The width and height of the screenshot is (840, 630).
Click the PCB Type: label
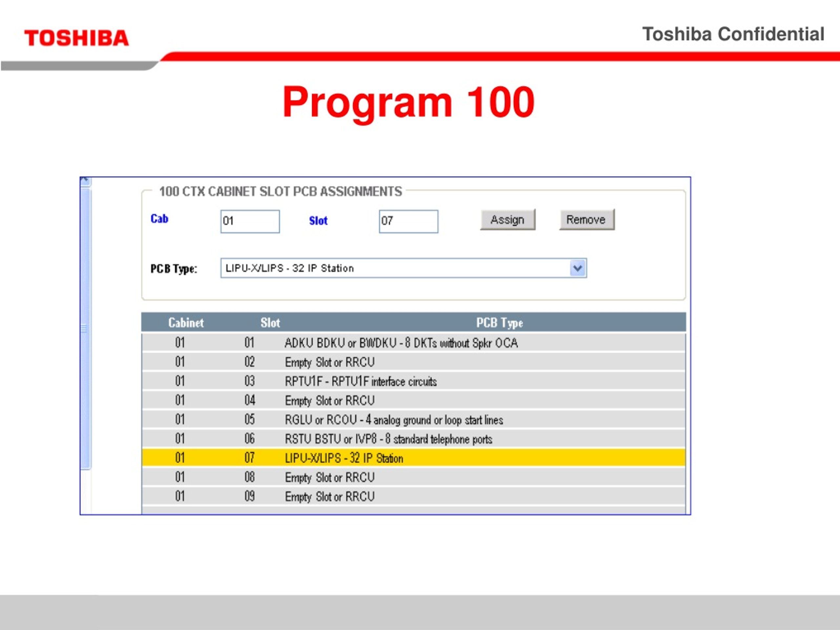tap(174, 269)
